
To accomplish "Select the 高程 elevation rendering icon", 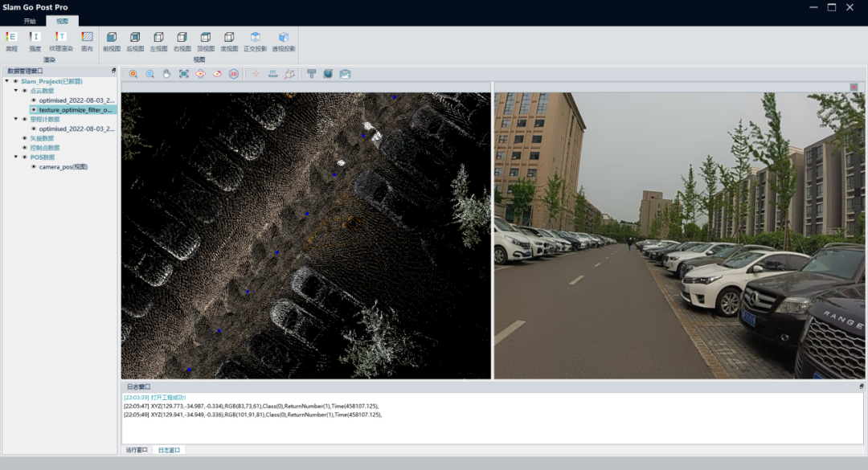I will [x=11, y=37].
